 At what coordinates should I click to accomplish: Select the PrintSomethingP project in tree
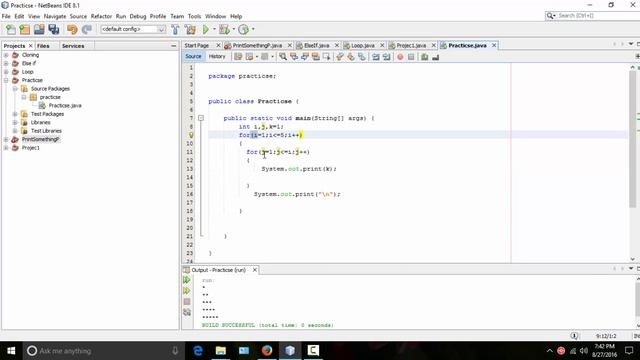pos(40,139)
